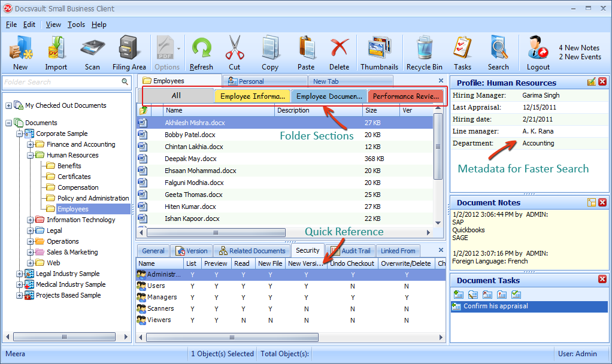Open the Tasks toolbar icon
Image resolution: width=612 pixels, height=364 pixels.
click(462, 53)
